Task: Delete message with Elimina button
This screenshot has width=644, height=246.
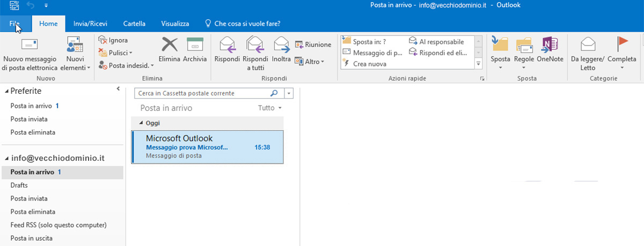Action: [170, 51]
